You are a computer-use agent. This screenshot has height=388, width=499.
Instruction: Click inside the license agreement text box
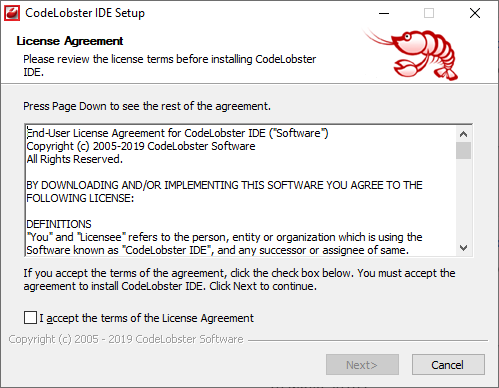point(241,191)
